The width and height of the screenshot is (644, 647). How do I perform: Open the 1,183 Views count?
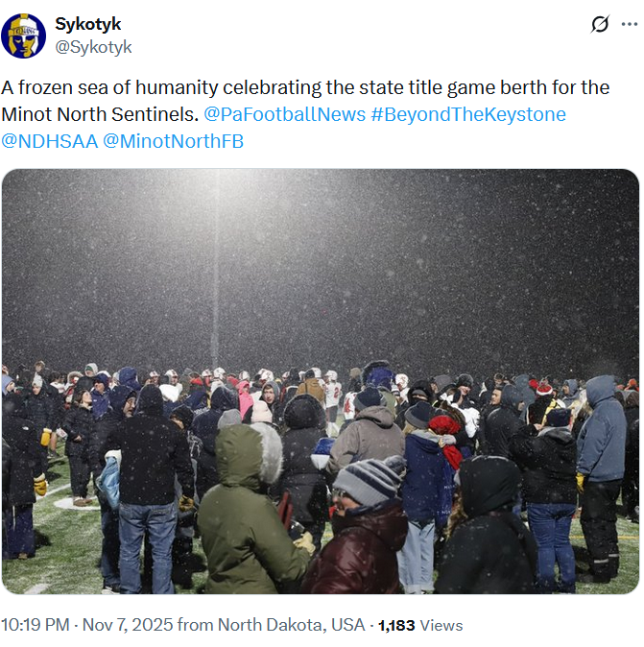[396, 625]
